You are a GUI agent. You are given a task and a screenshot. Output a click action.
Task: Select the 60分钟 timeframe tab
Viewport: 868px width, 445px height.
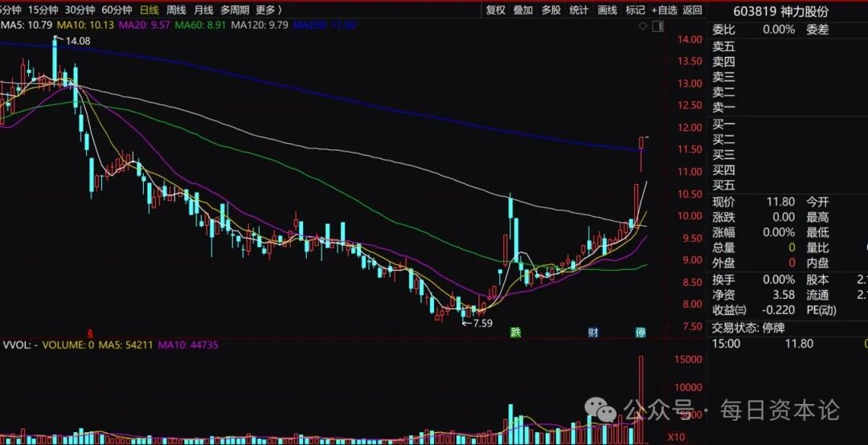[x=117, y=10]
